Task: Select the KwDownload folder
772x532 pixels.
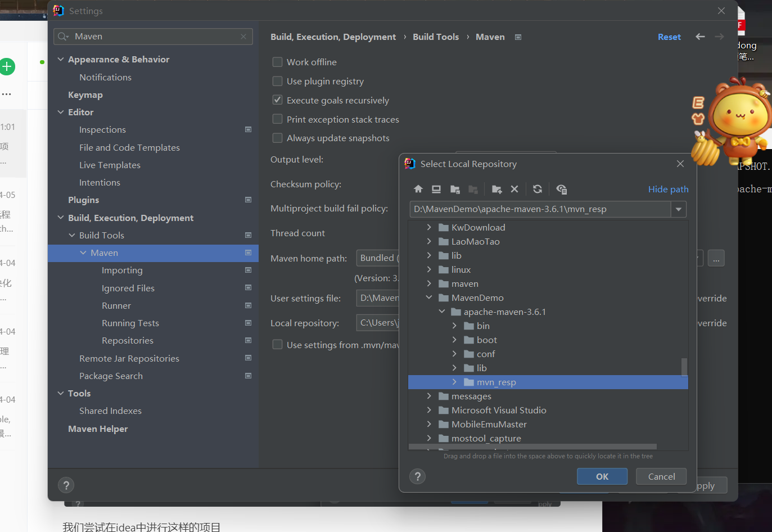Action: pyautogui.click(x=478, y=227)
